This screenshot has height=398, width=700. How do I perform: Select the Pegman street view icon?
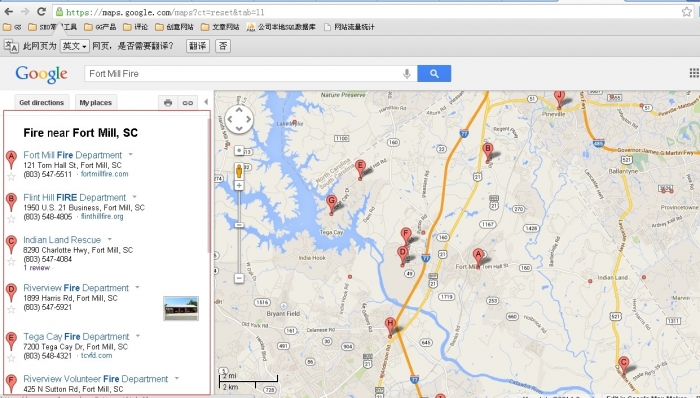coord(239,171)
